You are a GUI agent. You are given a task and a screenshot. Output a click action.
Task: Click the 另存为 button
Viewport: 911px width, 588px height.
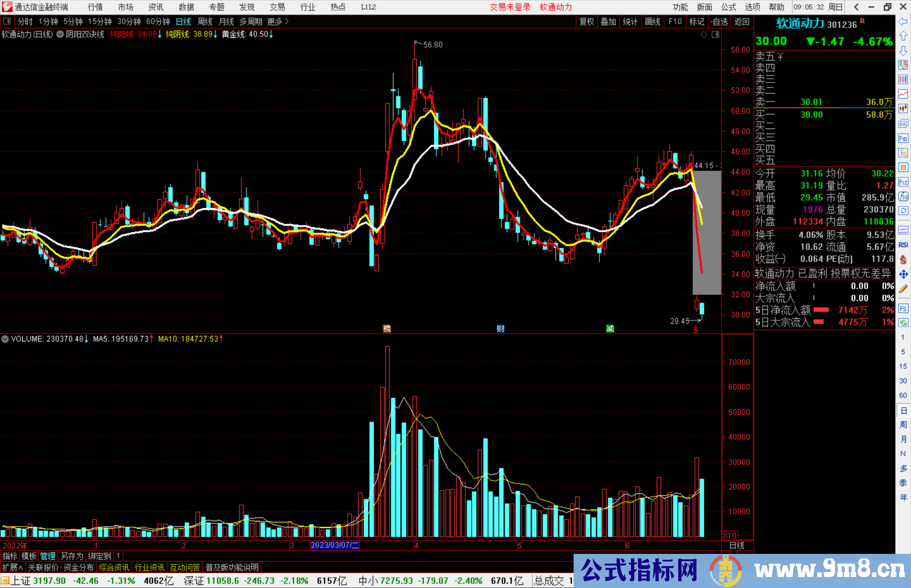click(x=72, y=556)
